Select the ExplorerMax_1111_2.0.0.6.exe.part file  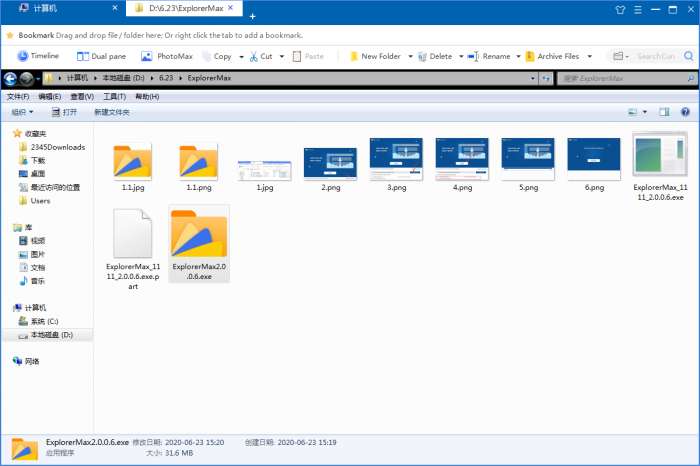tap(133, 249)
